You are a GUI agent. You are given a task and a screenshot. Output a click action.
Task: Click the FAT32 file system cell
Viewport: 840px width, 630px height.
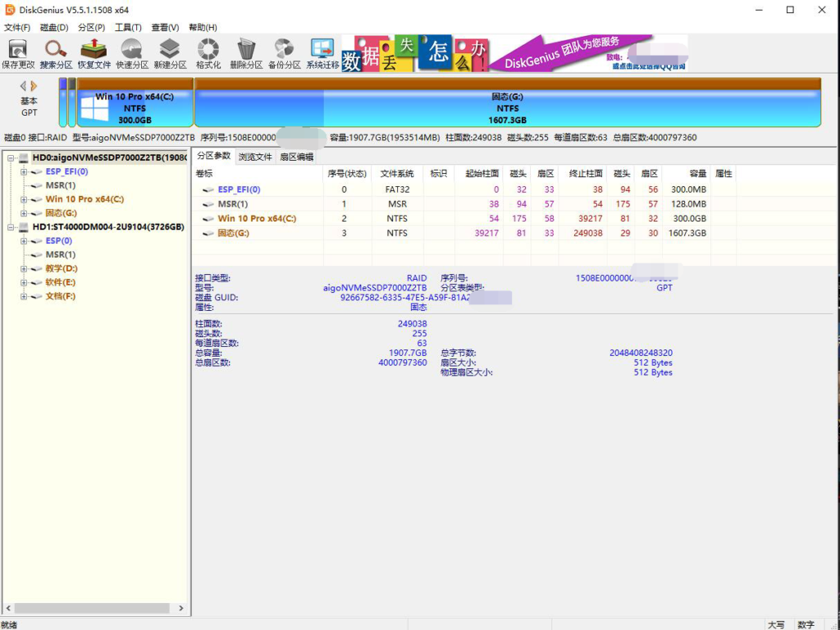click(x=397, y=189)
